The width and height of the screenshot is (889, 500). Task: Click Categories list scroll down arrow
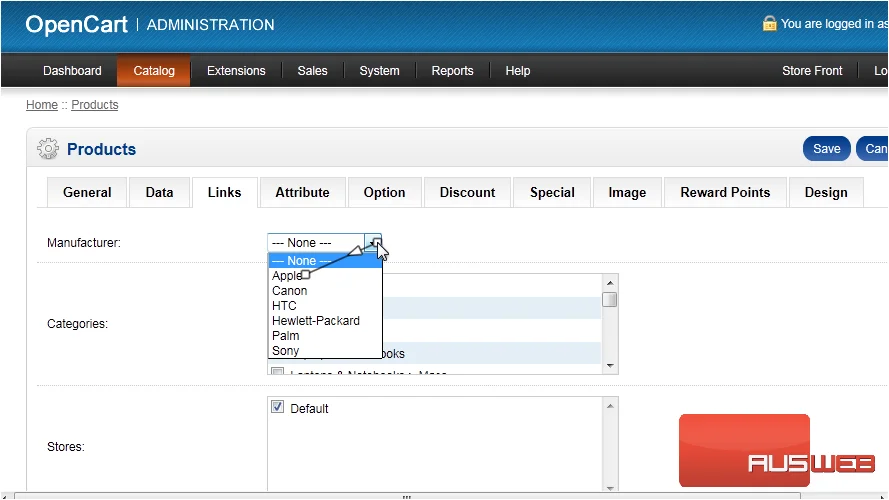pos(610,366)
